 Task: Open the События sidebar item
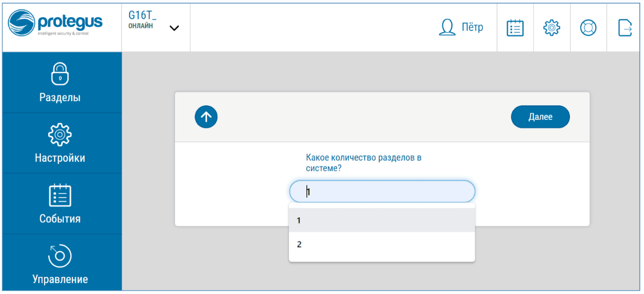click(60, 219)
